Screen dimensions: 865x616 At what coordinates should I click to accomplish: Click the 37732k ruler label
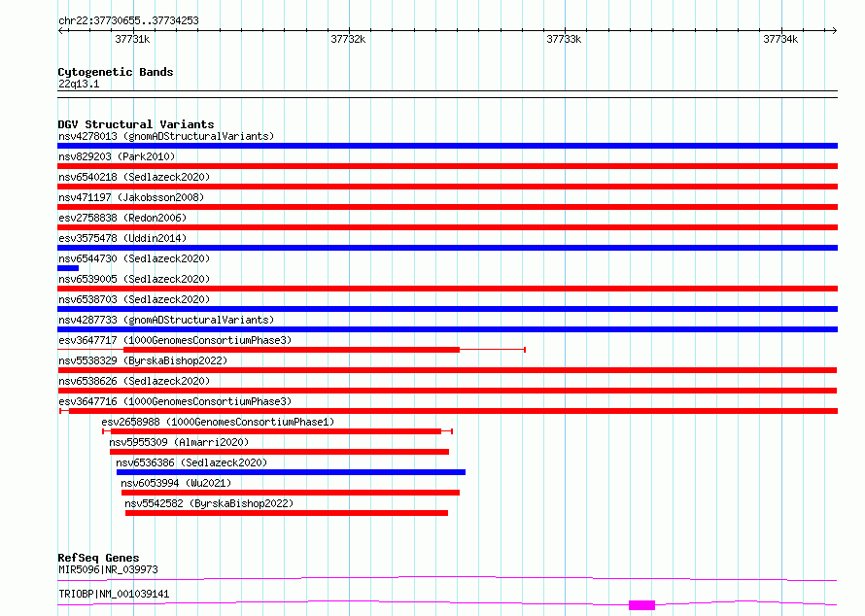coord(348,39)
